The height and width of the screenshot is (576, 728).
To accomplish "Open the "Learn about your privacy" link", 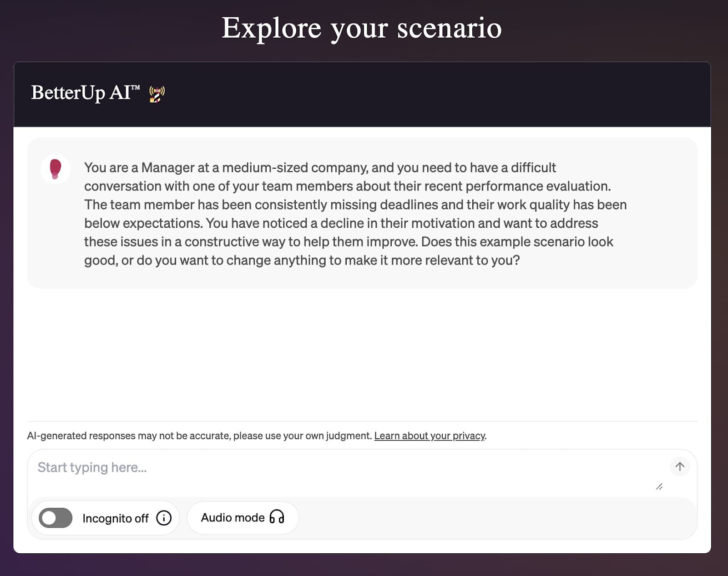I will pyautogui.click(x=429, y=436).
